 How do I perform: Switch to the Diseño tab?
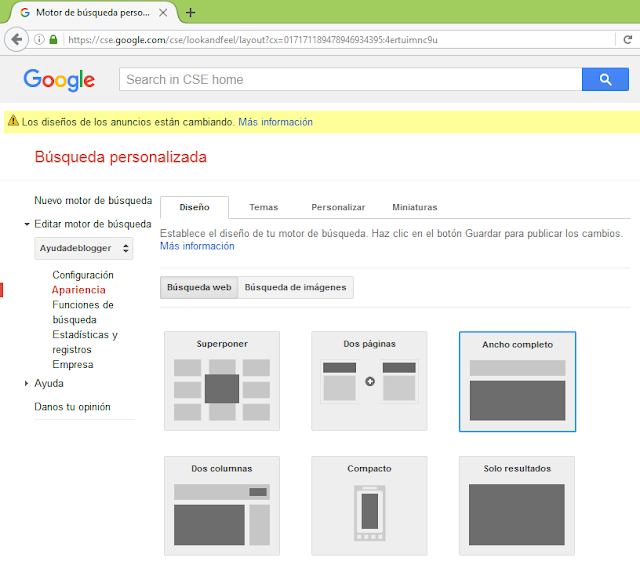click(x=194, y=207)
